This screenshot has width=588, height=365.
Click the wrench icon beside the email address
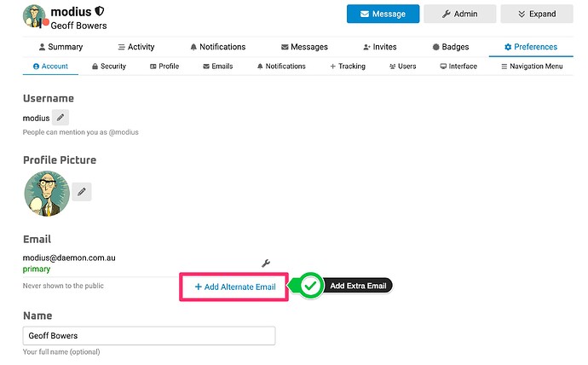click(265, 264)
